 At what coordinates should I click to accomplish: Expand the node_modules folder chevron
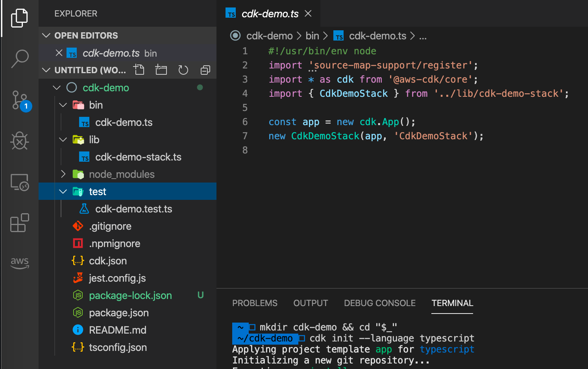[x=63, y=174]
